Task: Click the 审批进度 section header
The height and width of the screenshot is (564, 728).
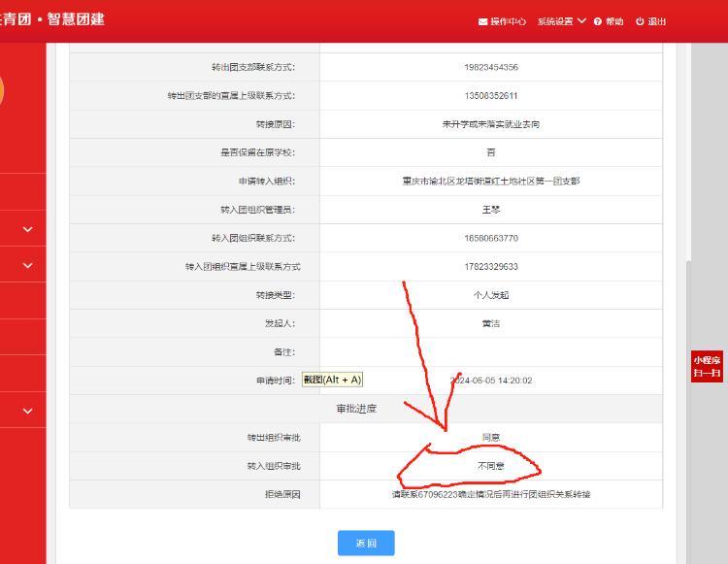Action: point(356,409)
